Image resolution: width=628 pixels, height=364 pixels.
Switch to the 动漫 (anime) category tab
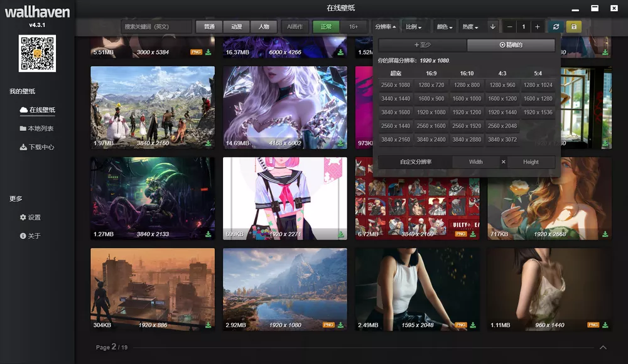pos(235,27)
